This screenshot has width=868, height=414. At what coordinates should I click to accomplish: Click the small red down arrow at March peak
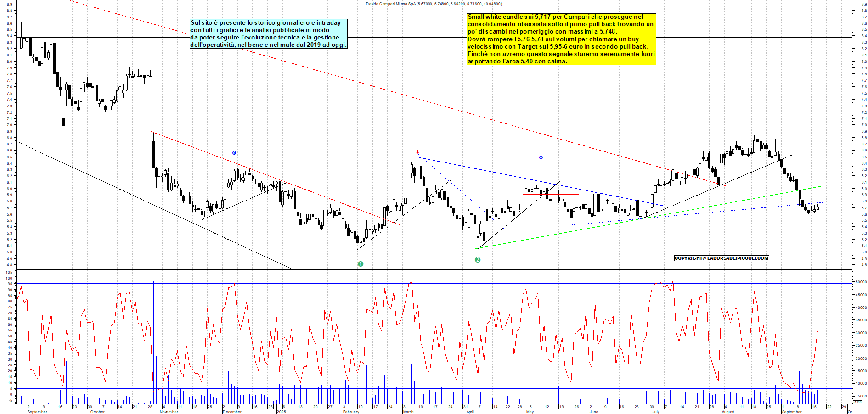[417, 152]
